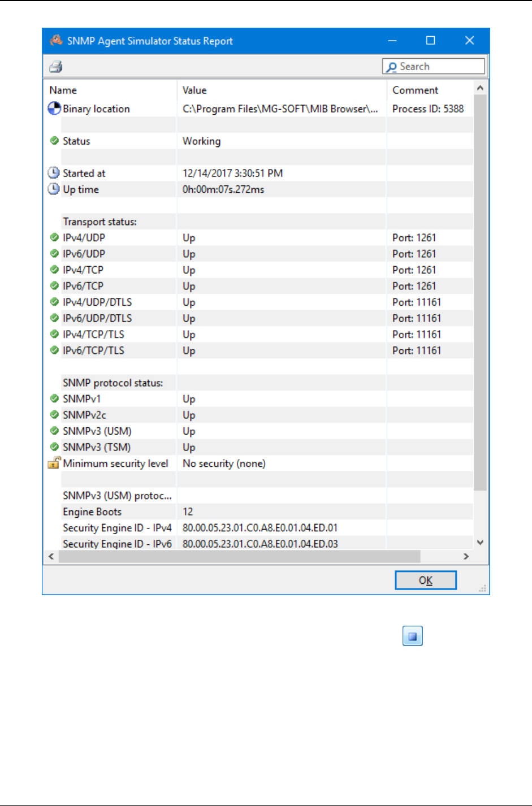Image resolution: width=532 pixels, height=806 pixels.
Task: Select the 'Working' status value
Action: click(x=201, y=141)
